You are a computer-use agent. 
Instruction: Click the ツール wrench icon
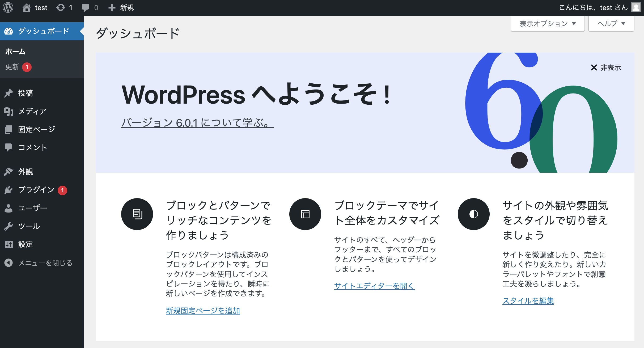pos(9,226)
